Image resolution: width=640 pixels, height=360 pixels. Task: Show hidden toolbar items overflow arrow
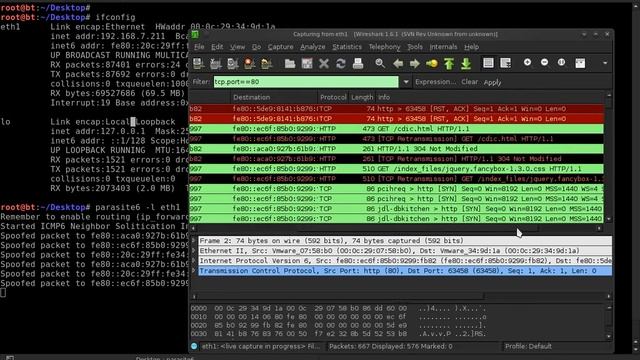coord(605,63)
